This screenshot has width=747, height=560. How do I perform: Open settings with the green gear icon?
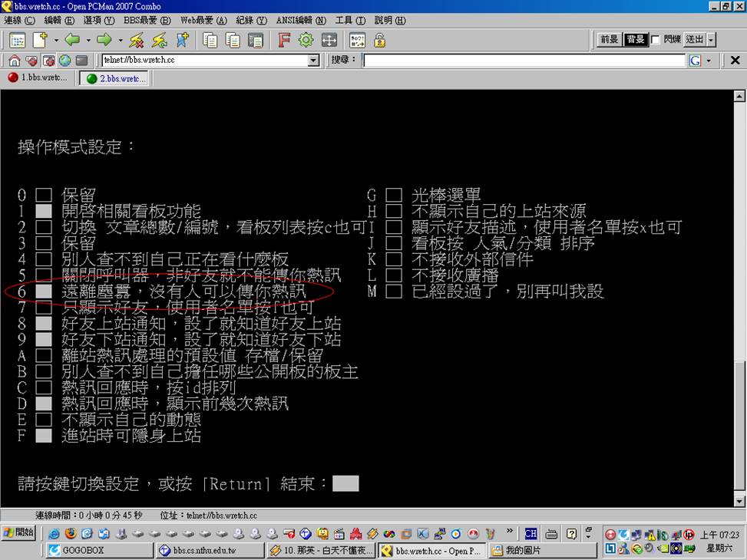[x=306, y=40]
